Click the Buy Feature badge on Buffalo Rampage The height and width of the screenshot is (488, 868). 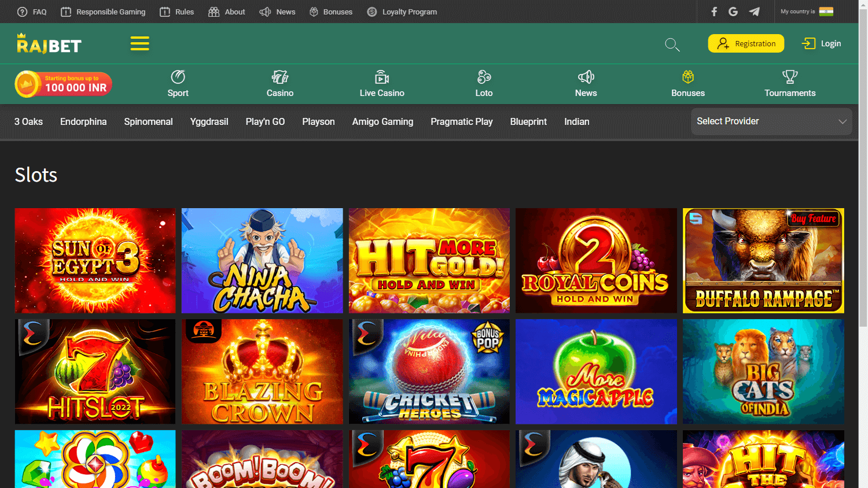tap(813, 219)
